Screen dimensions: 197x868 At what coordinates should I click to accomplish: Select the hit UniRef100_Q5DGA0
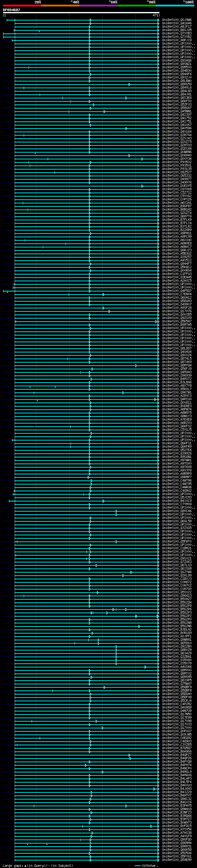click(177, 694)
